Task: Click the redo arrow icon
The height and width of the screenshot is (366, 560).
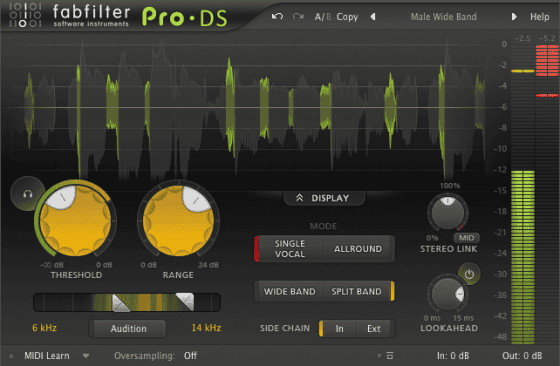Action: (x=298, y=16)
